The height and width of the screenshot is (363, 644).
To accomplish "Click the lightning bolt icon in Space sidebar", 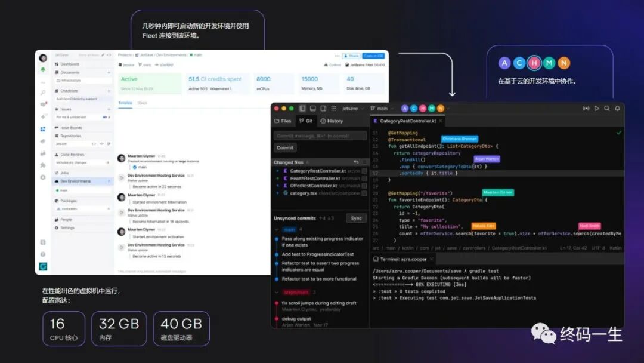I will (43, 117).
